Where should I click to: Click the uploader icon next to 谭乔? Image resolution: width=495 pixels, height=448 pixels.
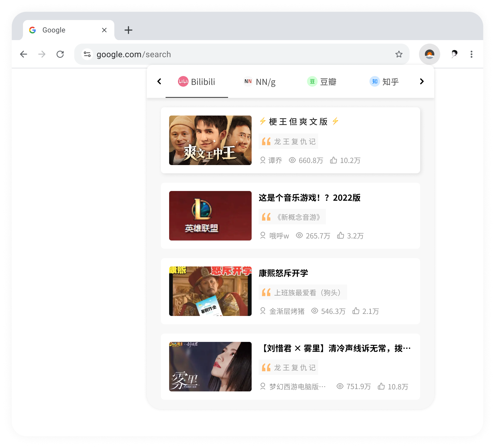point(263,160)
